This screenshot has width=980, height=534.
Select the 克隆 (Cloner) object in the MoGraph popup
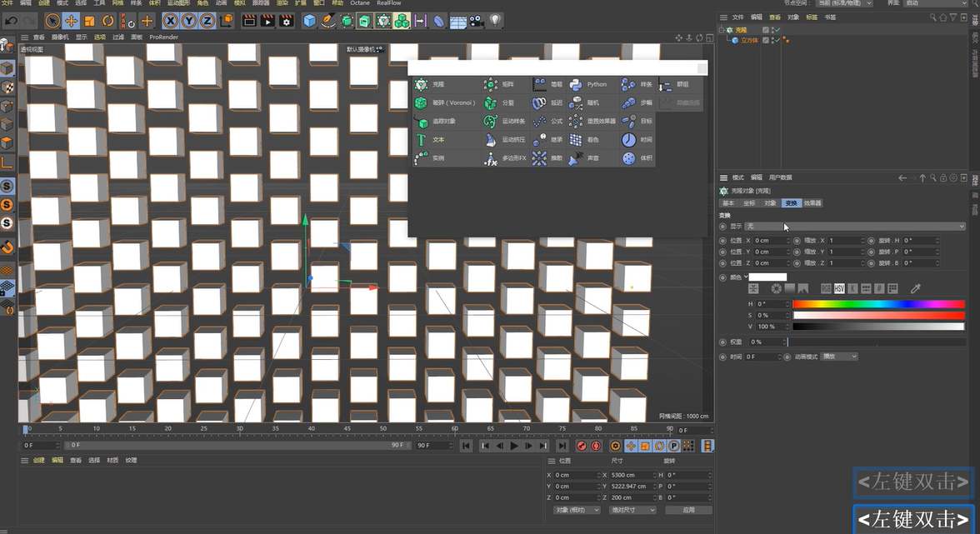coord(439,84)
